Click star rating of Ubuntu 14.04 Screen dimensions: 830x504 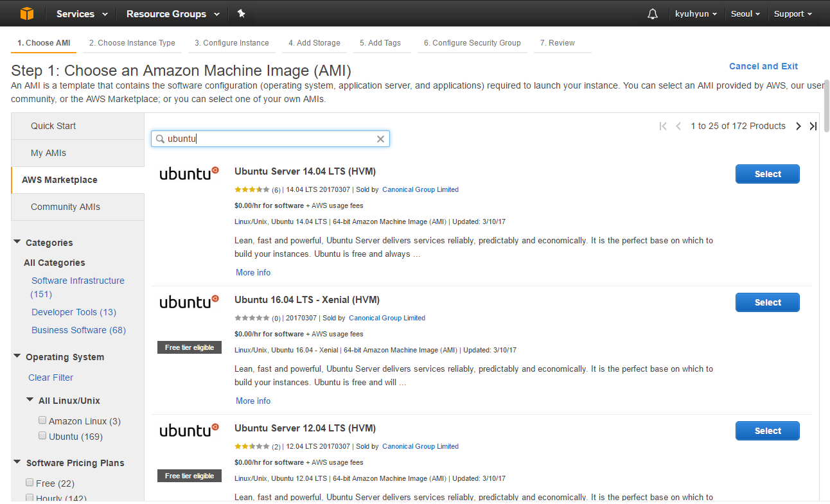pyautogui.click(x=252, y=189)
